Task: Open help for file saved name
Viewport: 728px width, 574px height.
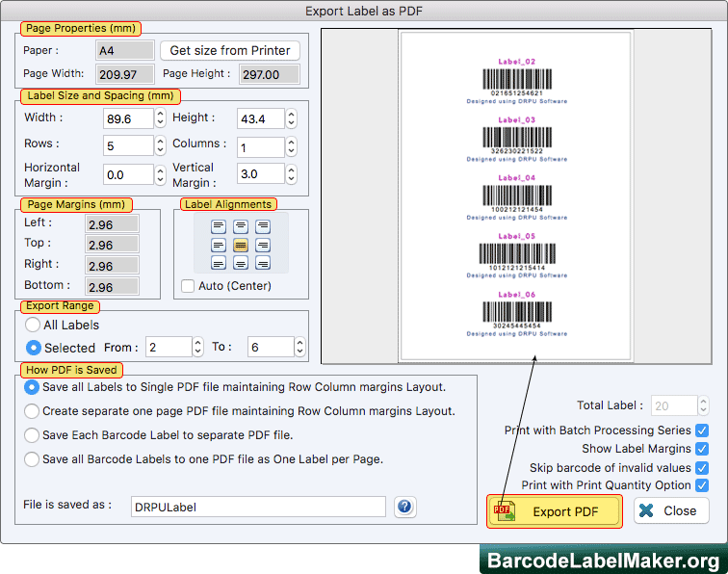Action: (x=404, y=507)
